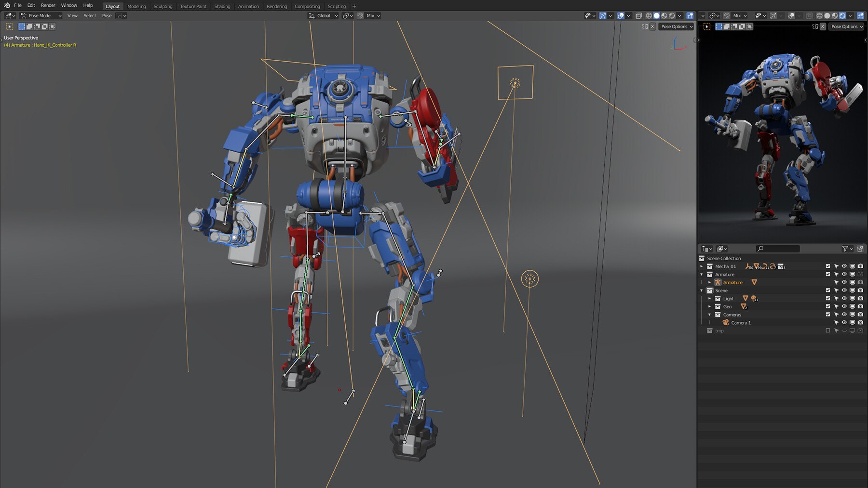Image resolution: width=868 pixels, height=488 pixels.
Task: Click the New Collection icon in outliner
Action: click(x=860, y=249)
